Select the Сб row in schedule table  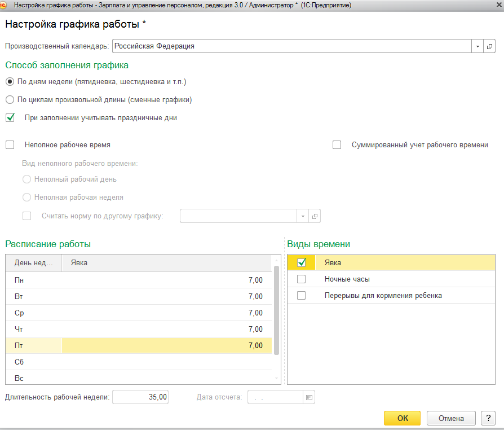[x=138, y=362]
